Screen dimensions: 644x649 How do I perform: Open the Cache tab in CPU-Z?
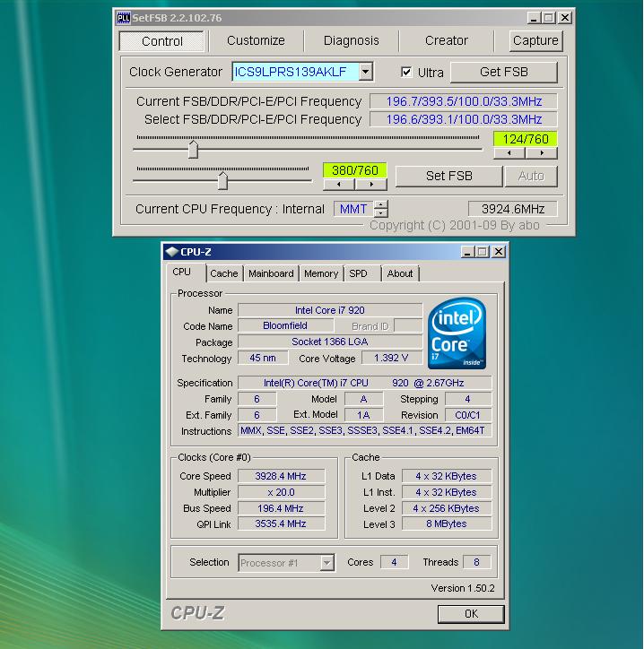pos(224,273)
